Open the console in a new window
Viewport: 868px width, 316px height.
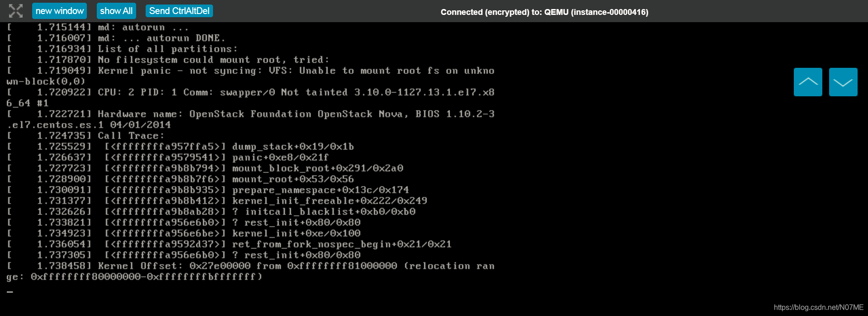point(59,10)
